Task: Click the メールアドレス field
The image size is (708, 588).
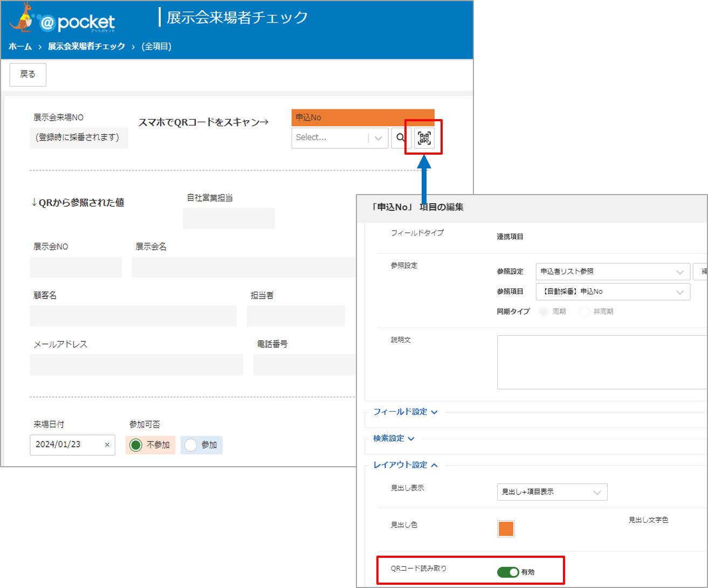Action: [x=136, y=364]
